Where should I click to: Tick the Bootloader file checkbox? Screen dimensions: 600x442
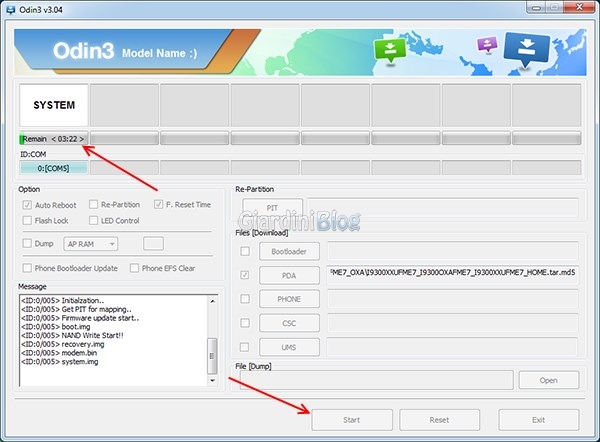pos(245,251)
